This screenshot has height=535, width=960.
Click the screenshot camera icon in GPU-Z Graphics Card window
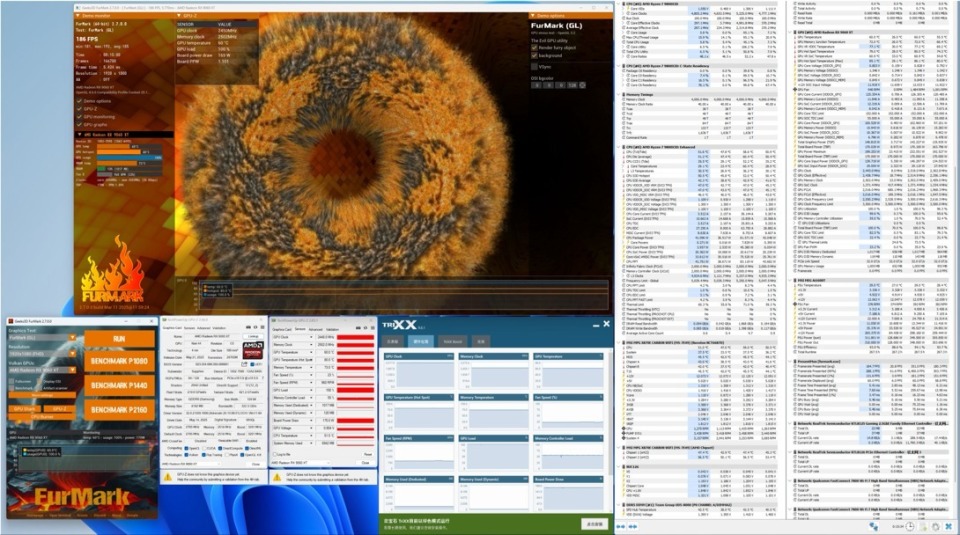pos(248,327)
